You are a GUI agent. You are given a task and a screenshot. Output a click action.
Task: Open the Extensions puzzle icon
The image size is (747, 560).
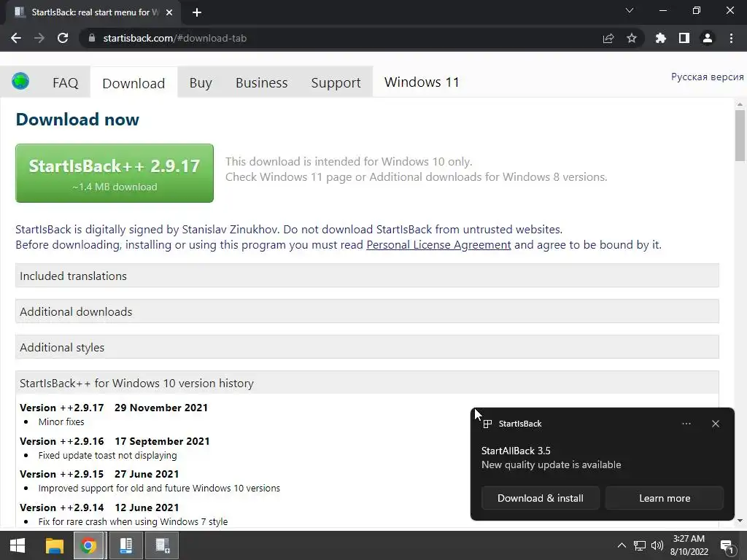click(661, 38)
